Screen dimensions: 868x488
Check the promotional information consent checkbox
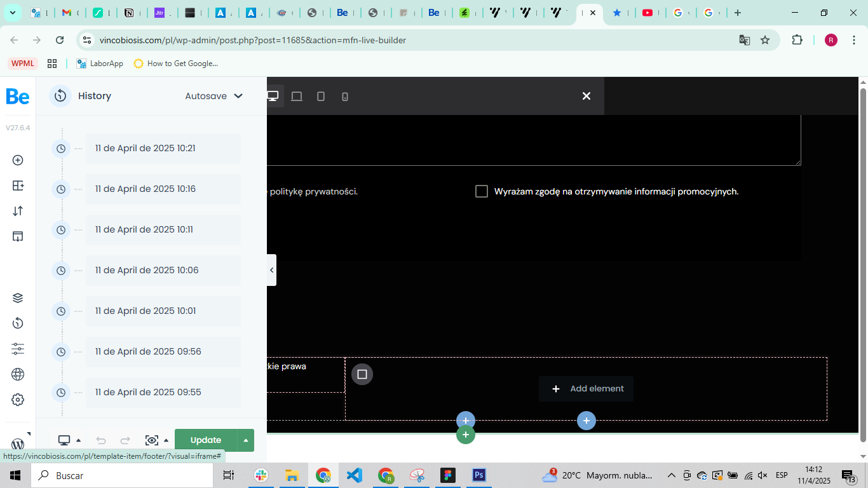(482, 191)
